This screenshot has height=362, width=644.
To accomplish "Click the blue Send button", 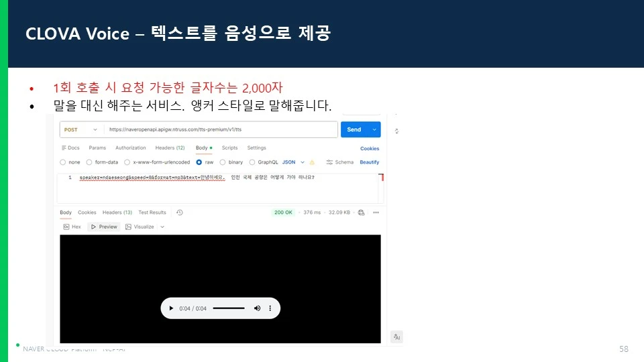I will 354,129.
